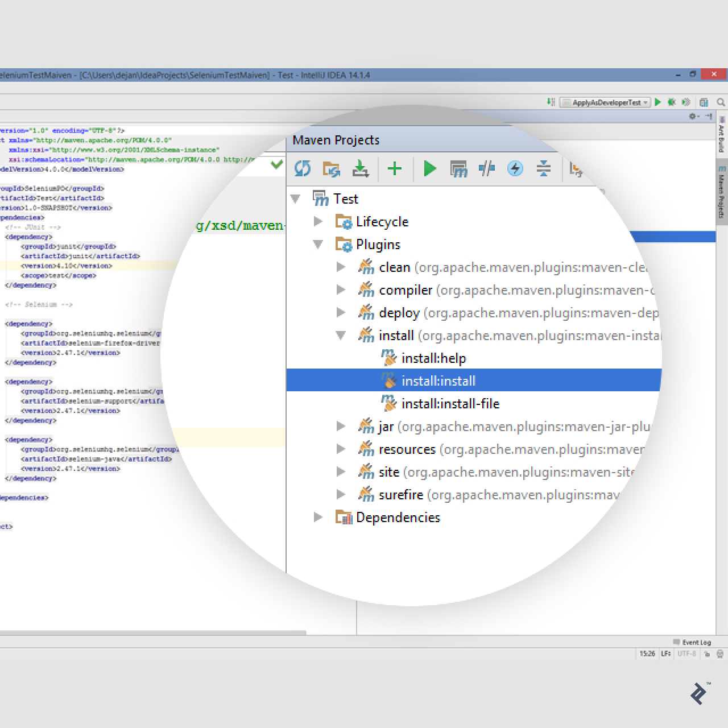Click the Debug button in the toolbar
728x728 pixels.
(x=672, y=101)
